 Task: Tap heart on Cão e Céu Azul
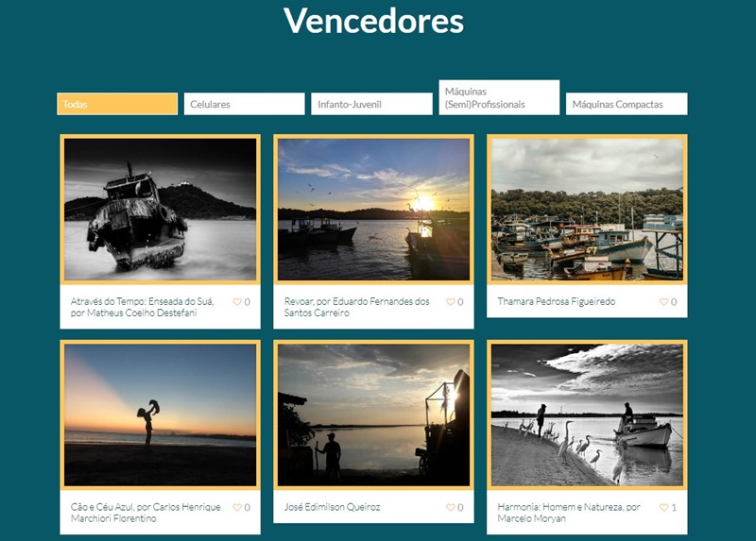click(237, 508)
